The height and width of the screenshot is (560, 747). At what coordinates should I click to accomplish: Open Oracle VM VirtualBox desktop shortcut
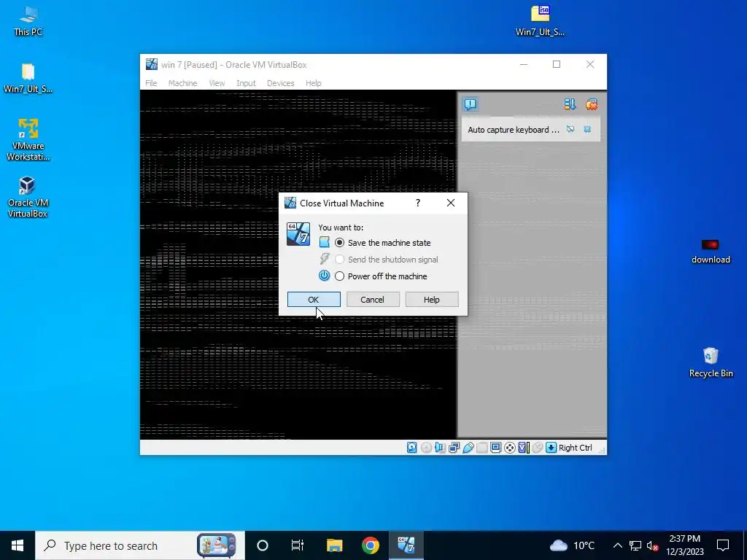pos(28,197)
